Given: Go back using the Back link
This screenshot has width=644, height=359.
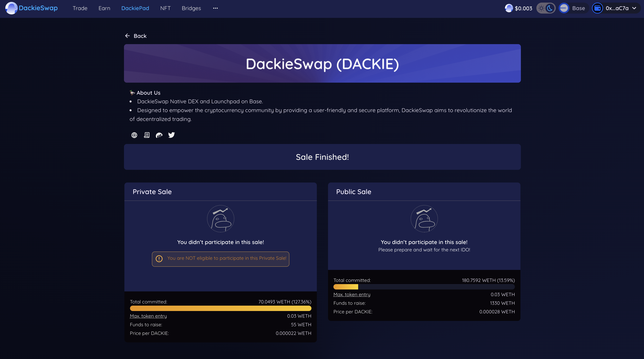Looking at the screenshot, I should tap(136, 36).
